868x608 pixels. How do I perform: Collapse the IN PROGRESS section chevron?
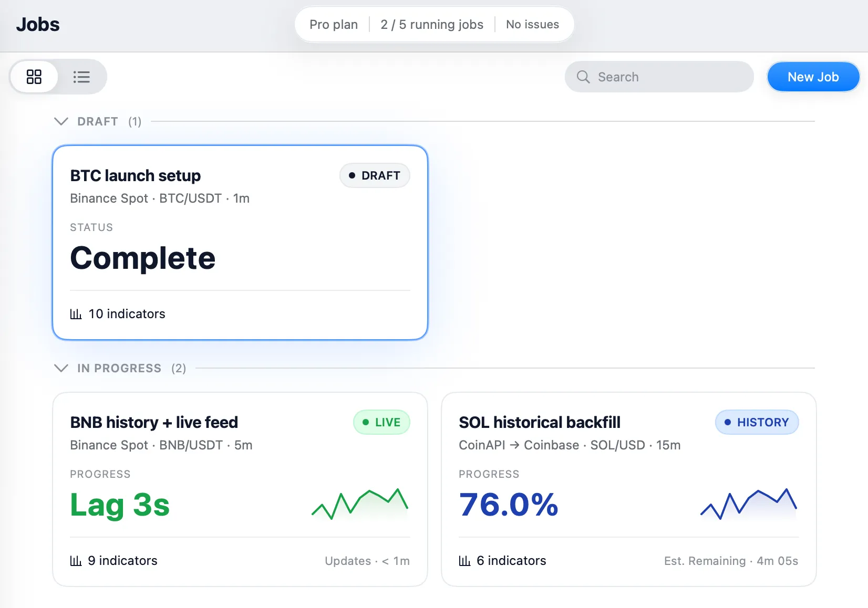(x=61, y=368)
